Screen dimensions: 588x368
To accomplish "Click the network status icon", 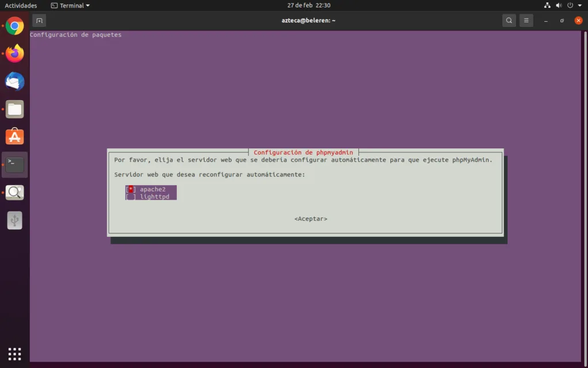I will [x=547, y=5].
